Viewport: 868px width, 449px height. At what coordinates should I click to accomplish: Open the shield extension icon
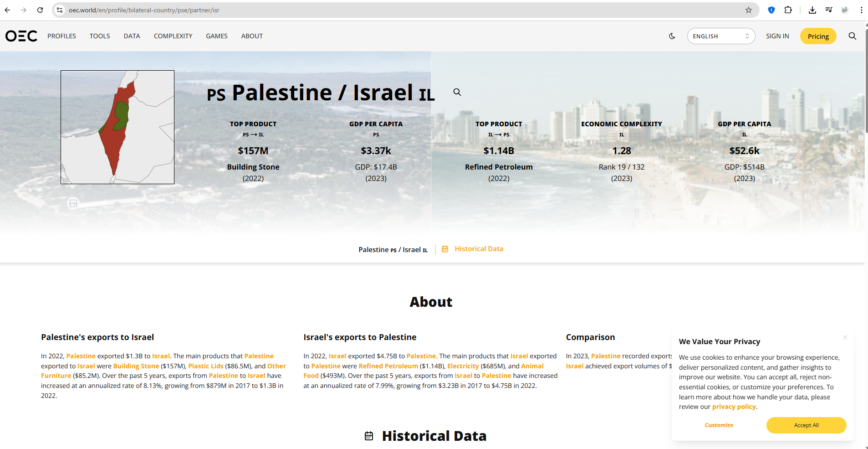[x=771, y=10]
